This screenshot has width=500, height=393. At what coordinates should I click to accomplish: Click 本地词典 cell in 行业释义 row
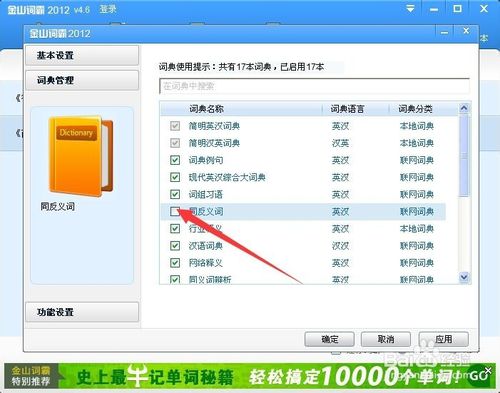[417, 229]
